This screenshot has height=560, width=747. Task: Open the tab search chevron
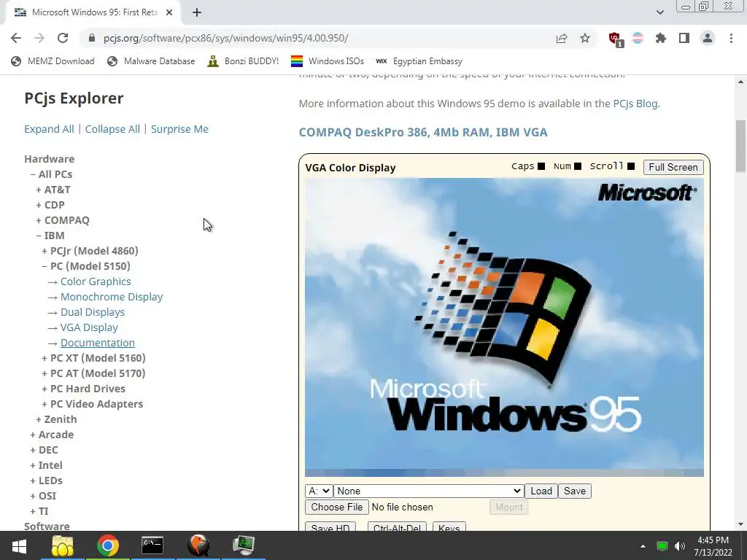coord(659,12)
